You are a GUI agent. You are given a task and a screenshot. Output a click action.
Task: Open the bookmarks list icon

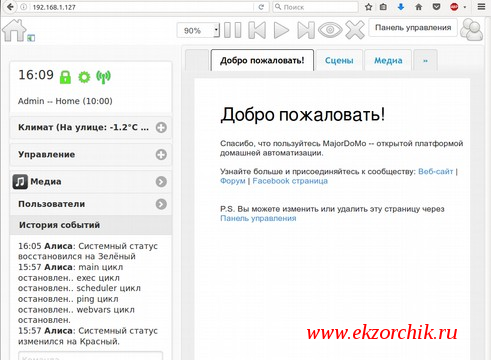(383, 7)
